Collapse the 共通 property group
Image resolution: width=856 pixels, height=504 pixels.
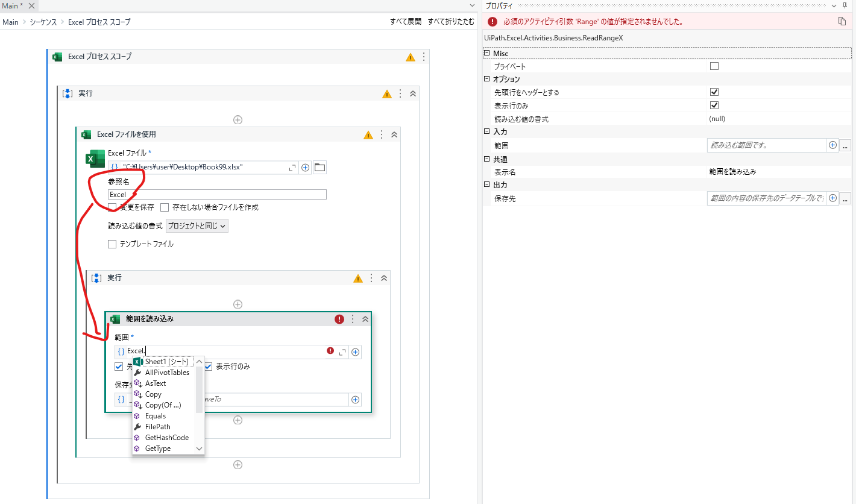point(486,159)
